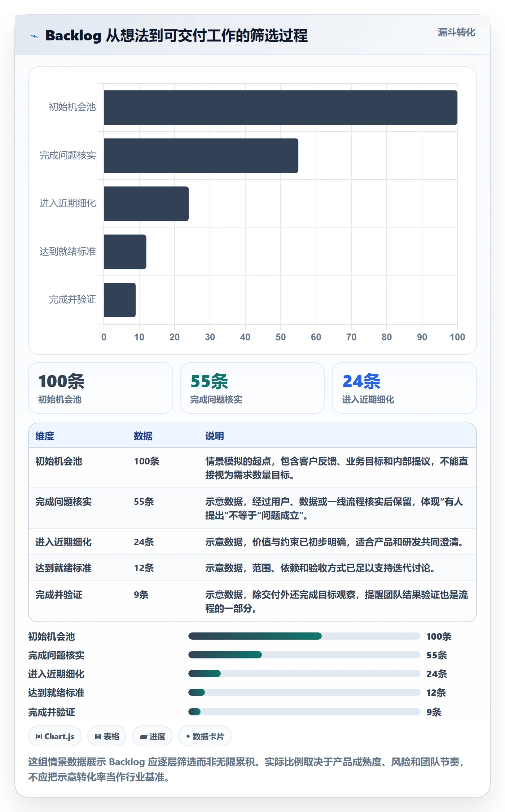The height and width of the screenshot is (812, 505).
Task: Click the 完成问题核实 progress bar
Action: pos(304,655)
